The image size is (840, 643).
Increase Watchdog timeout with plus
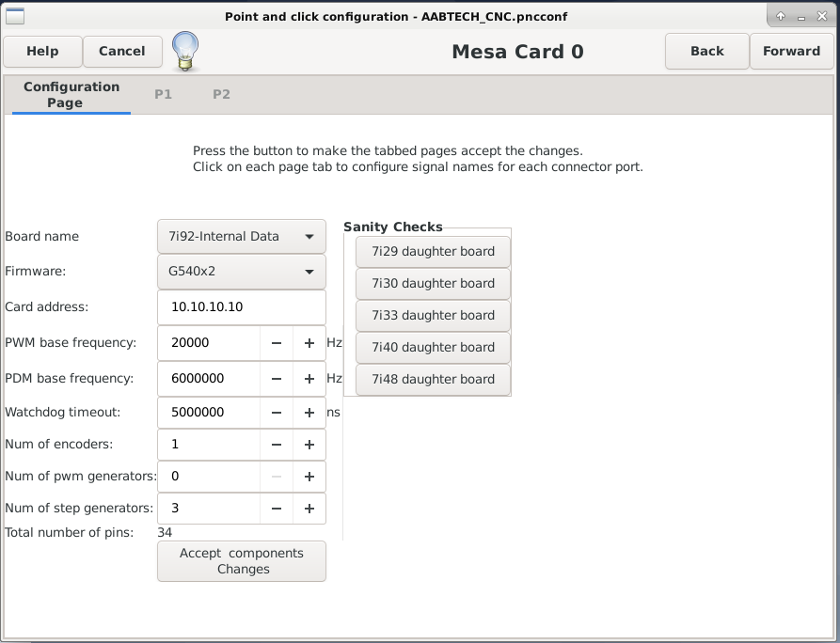click(x=309, y=413)
